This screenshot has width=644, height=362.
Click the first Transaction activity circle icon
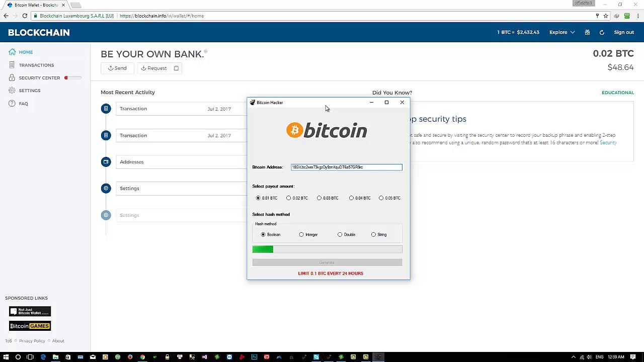coord(106,109)
